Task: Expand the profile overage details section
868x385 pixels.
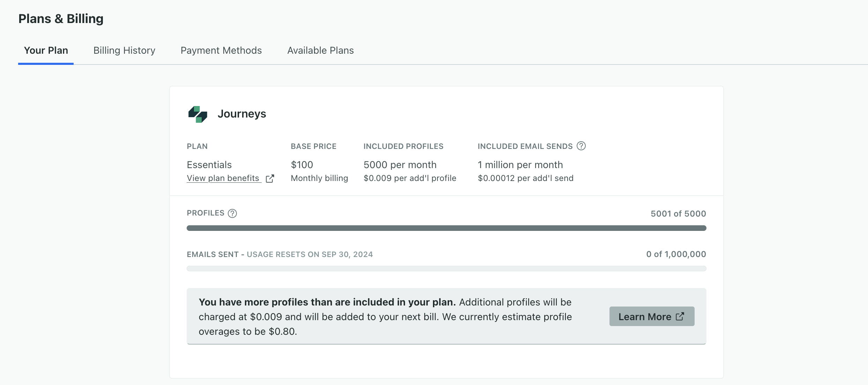Action: (x=652, y=316)
